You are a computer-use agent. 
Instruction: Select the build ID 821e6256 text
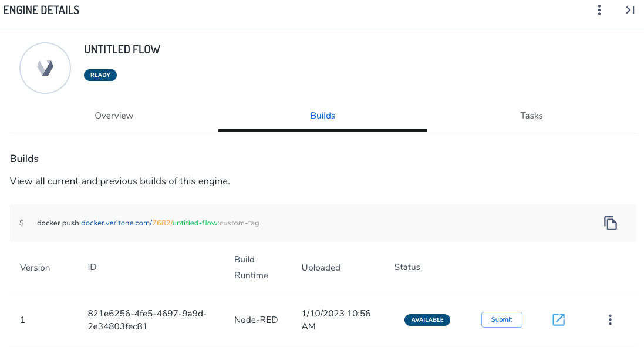[147, 319]
